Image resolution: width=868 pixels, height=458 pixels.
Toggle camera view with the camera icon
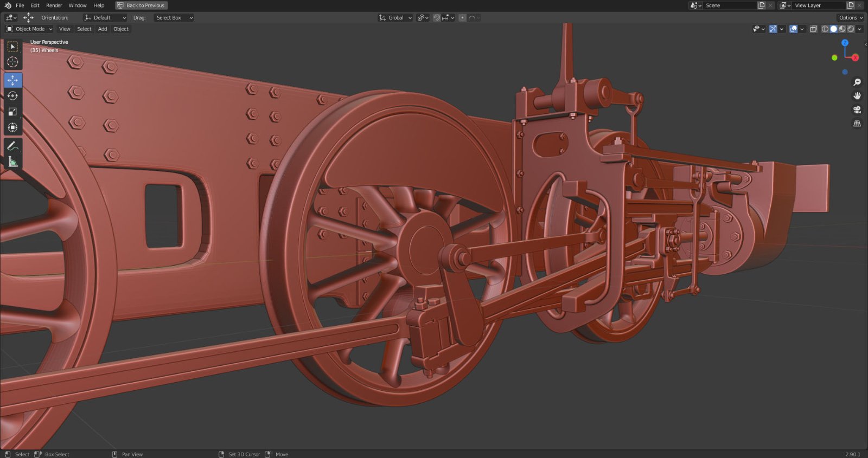(x=857, y=109)
